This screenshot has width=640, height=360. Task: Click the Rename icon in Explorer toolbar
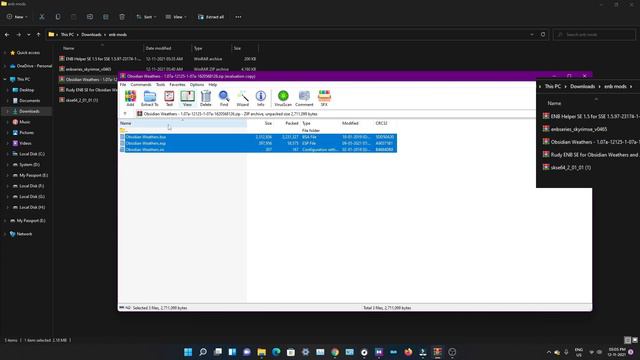coord(90,17)
